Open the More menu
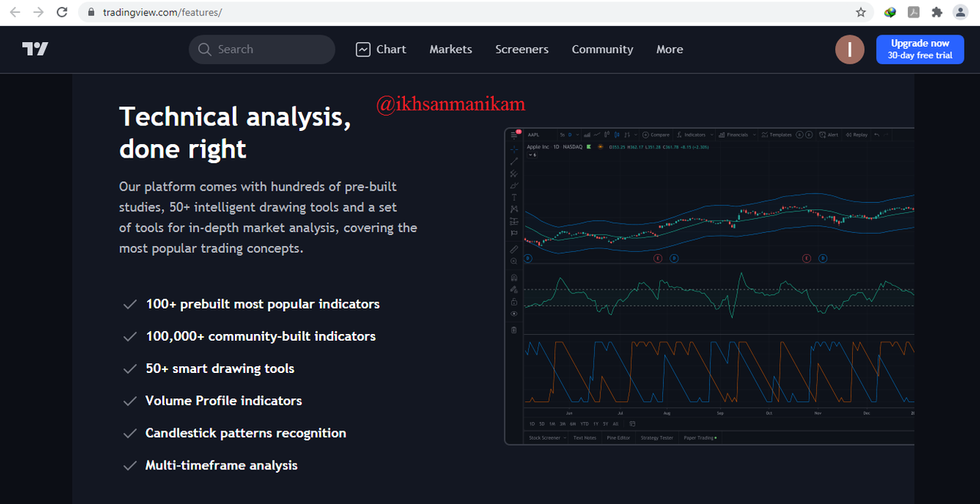 coord(670,49)
